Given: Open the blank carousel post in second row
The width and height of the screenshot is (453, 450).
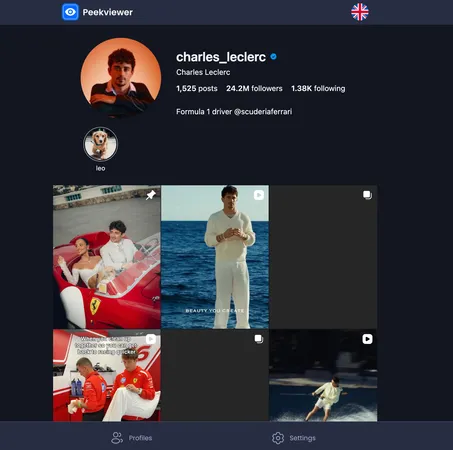Looking at the screenshot, I should point(215,375).
